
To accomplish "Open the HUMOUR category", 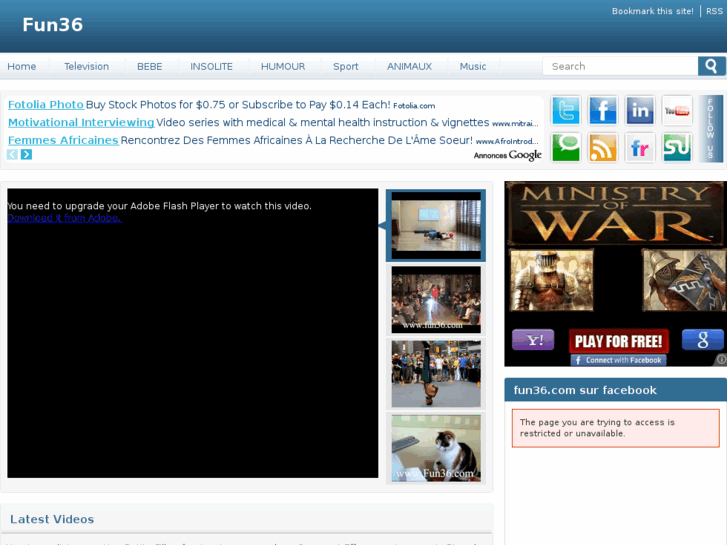I will click(283, 66).
